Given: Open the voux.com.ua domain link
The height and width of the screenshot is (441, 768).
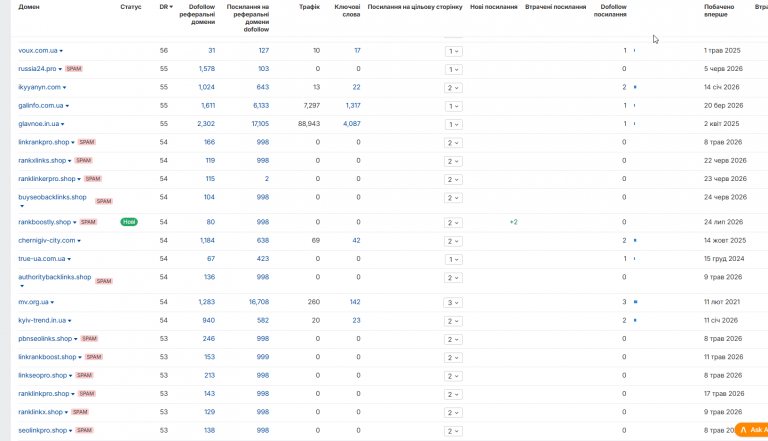Looking at the screenshot, I should [38, 50].
